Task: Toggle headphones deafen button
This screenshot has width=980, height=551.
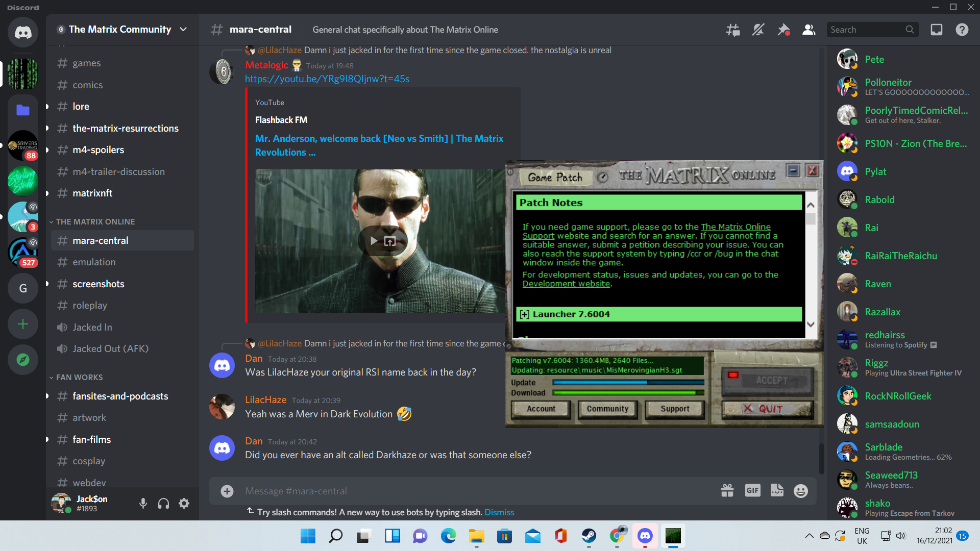Action: pos(163,504)
